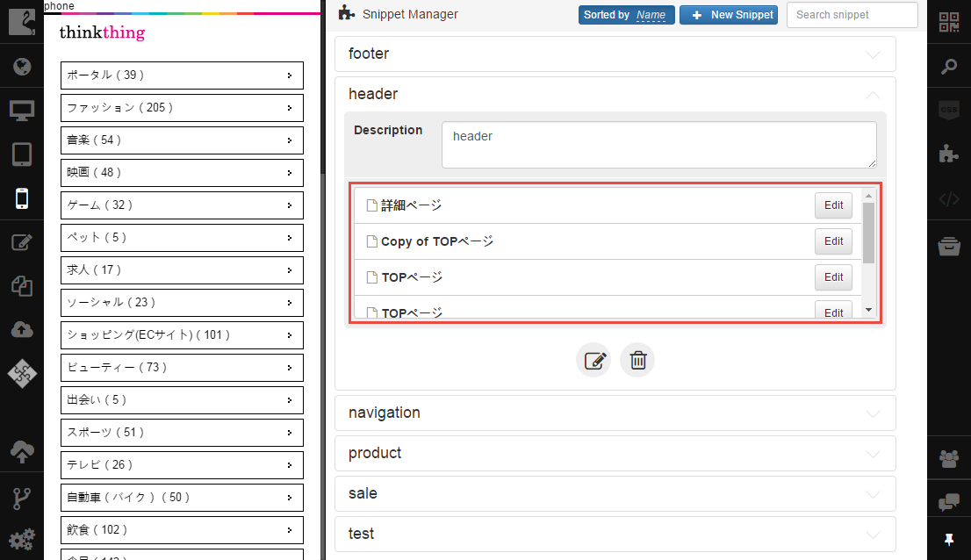Expand the test snippet
Screen dimensions: 971x560
point(615,534)
